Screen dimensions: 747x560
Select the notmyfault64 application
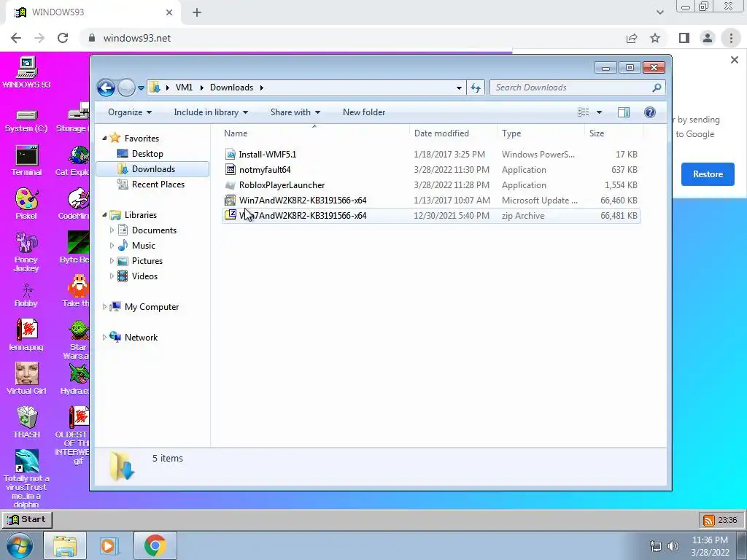(430, 169)
